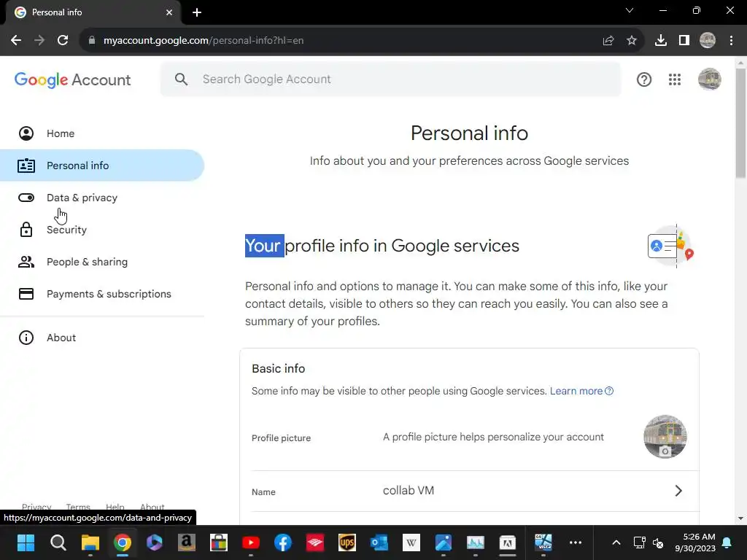Image resolution: width=747 pixels, height=560 pixels.
Task: Open the Google apps grid
Action: [x=675, y=79]
